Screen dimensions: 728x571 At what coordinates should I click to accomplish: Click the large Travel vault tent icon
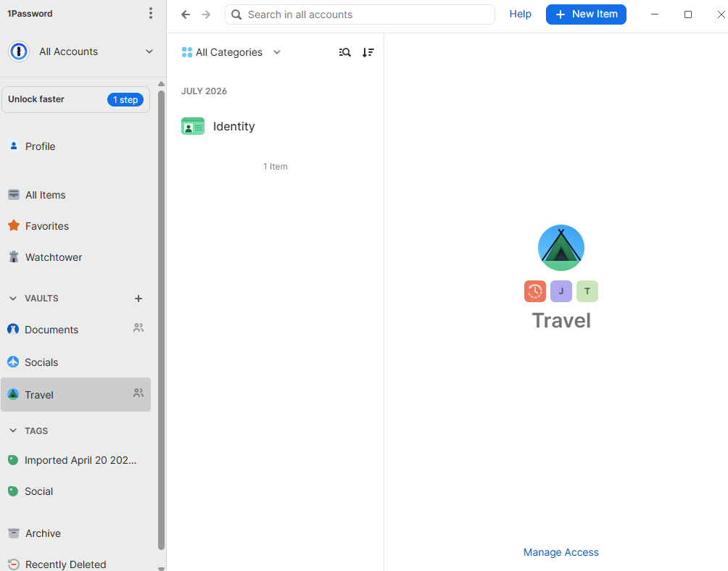(x=561, y=248)
